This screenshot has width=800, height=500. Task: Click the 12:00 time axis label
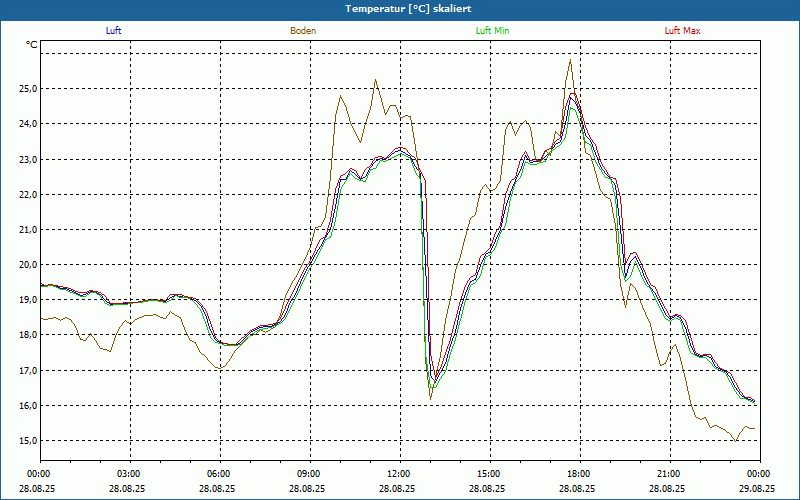point(399,473)
